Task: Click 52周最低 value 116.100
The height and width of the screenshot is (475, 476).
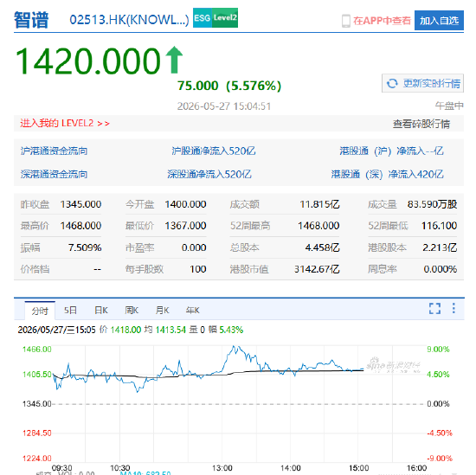Action: [x=439, y=226]
